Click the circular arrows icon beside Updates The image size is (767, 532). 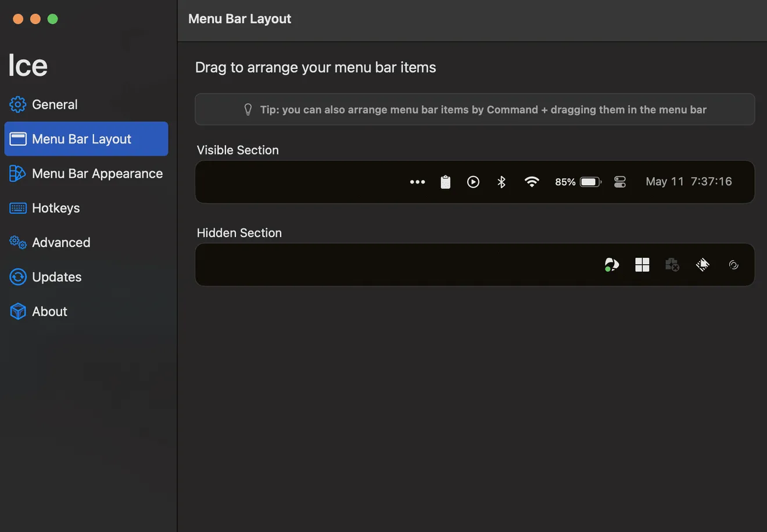pyautogui.click(x=18, y=277)
